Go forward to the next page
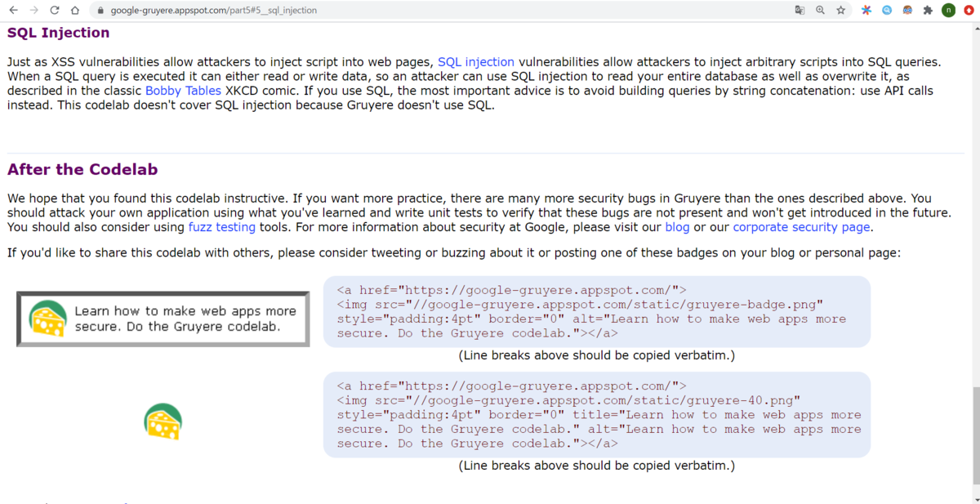 33,11
